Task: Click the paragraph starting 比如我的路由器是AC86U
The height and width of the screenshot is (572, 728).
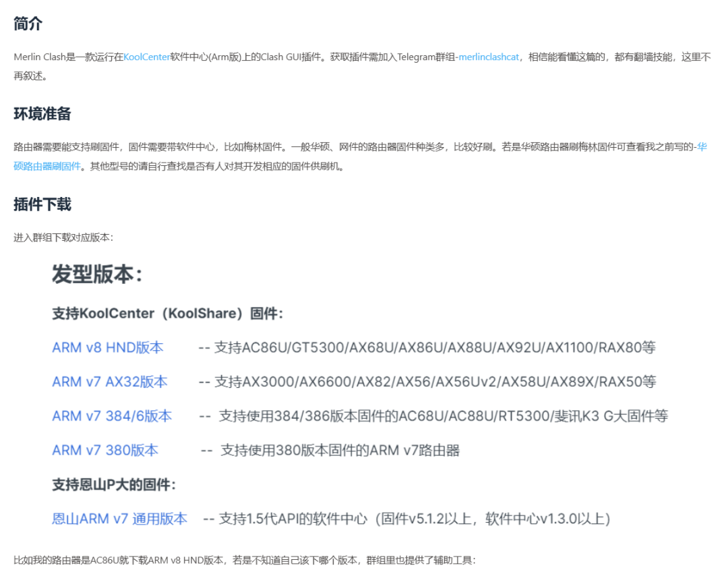Action: click(245, 561)
